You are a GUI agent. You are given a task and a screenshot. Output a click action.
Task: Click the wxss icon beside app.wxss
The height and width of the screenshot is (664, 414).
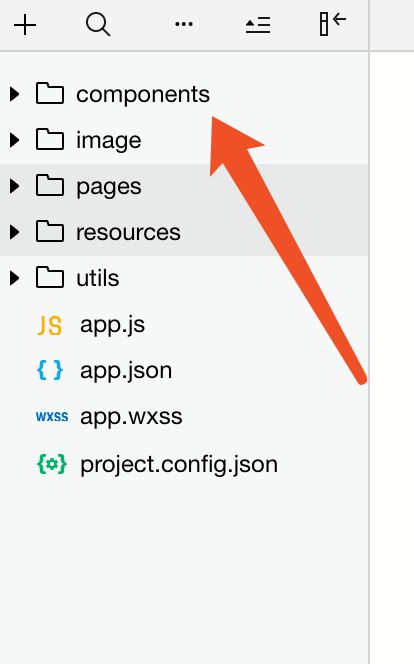point(52,417)
